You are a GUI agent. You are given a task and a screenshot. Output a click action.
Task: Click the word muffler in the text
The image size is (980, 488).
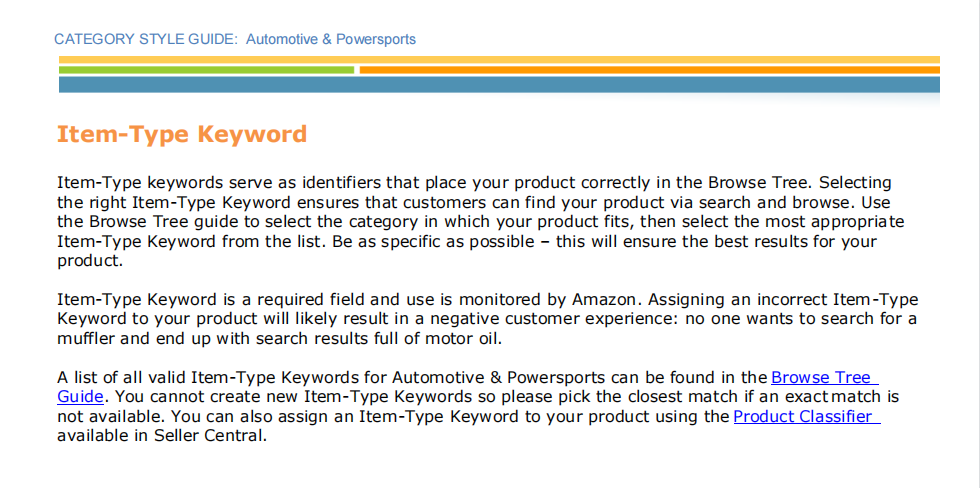[x=82, y=339]
